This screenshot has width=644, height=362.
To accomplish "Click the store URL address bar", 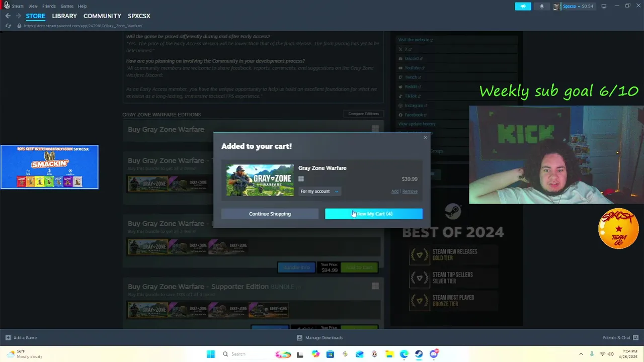I will (83, 26).
